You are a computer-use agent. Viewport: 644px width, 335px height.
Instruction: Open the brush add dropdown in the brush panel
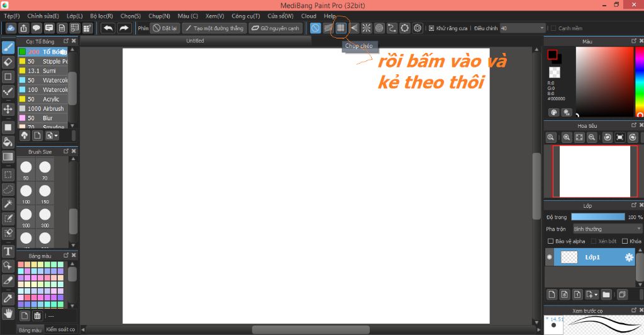[52, 135]
